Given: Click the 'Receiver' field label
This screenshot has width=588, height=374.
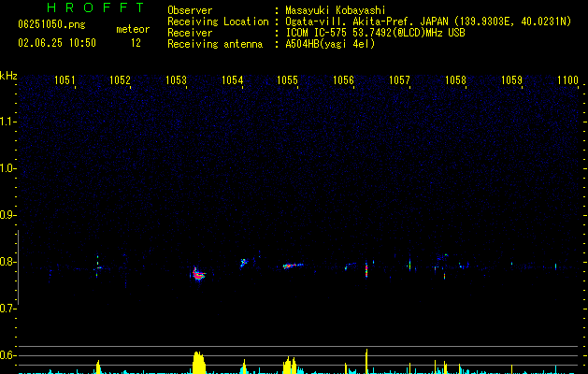Looking at the screenshot, I should (x=190, y=33).
